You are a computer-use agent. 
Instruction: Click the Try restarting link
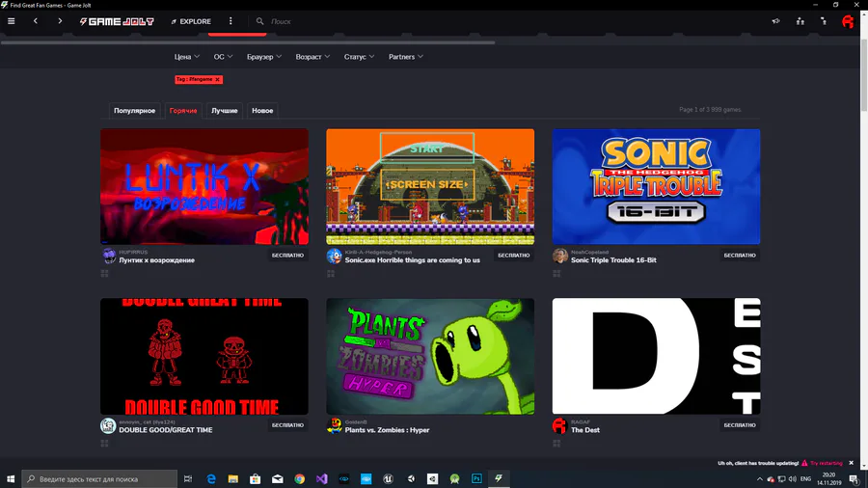point(826,463)
